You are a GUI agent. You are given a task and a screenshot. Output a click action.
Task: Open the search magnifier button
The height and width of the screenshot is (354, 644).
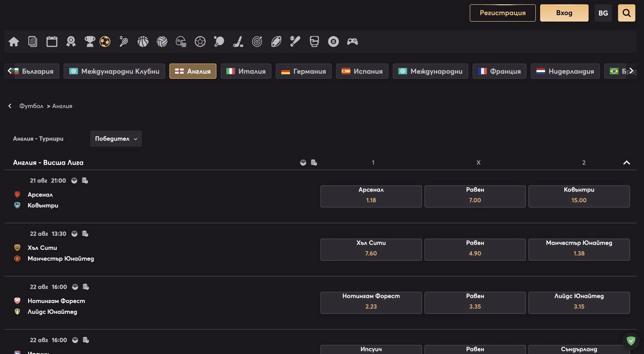626,13
